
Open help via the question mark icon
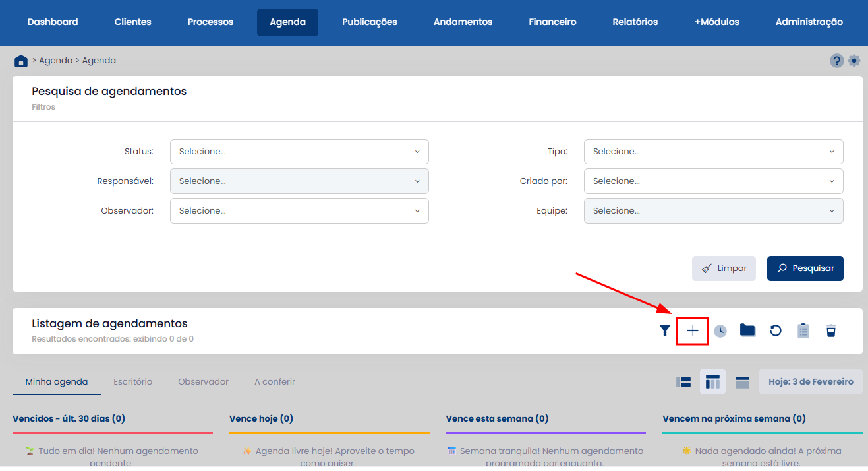tap(836, 61)
